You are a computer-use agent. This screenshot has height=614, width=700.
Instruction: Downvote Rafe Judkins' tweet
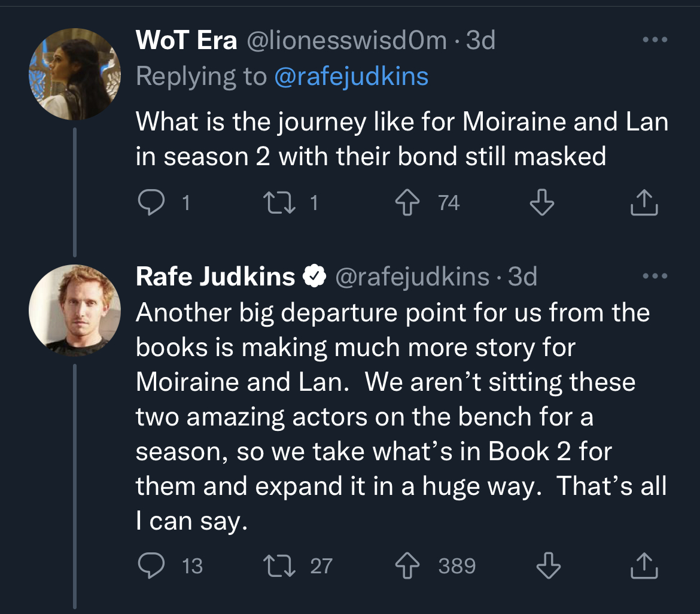(x=548, y=566)
